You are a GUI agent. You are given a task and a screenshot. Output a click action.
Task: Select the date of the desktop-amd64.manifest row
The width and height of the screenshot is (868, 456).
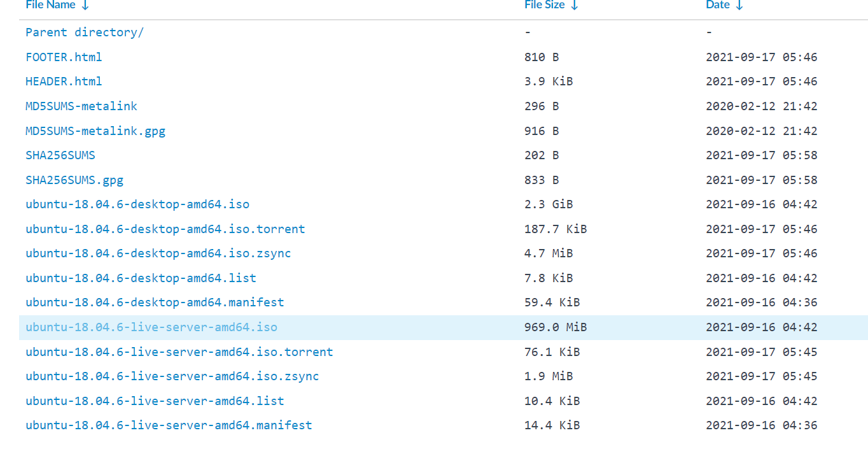pyautogui.click(x=762, y=303)
